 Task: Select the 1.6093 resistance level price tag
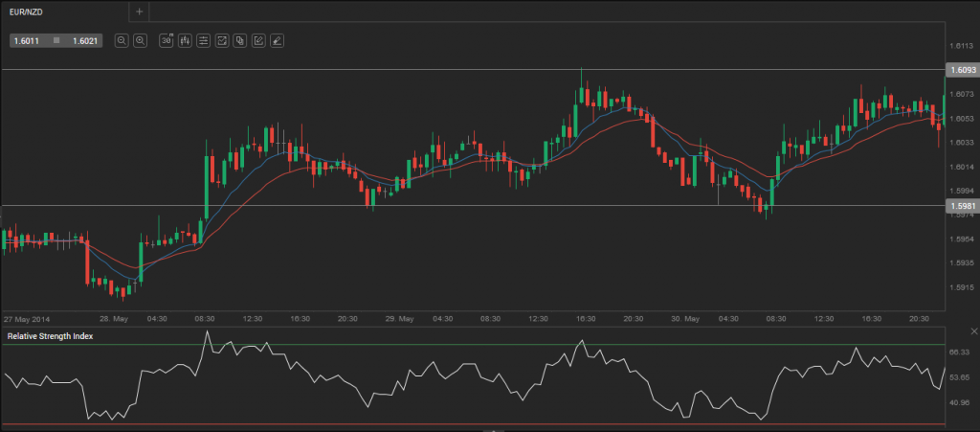[x=961, y=70]
